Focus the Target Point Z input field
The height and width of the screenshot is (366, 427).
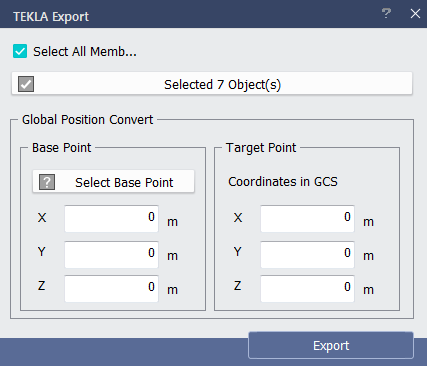click(307, 289)
